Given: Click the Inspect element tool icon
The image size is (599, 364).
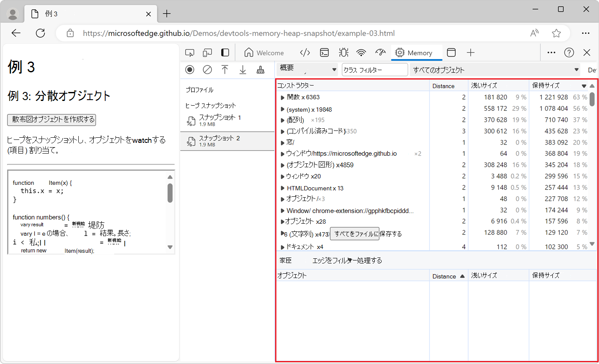Looking at the screenshot, I should coord(190,53).
